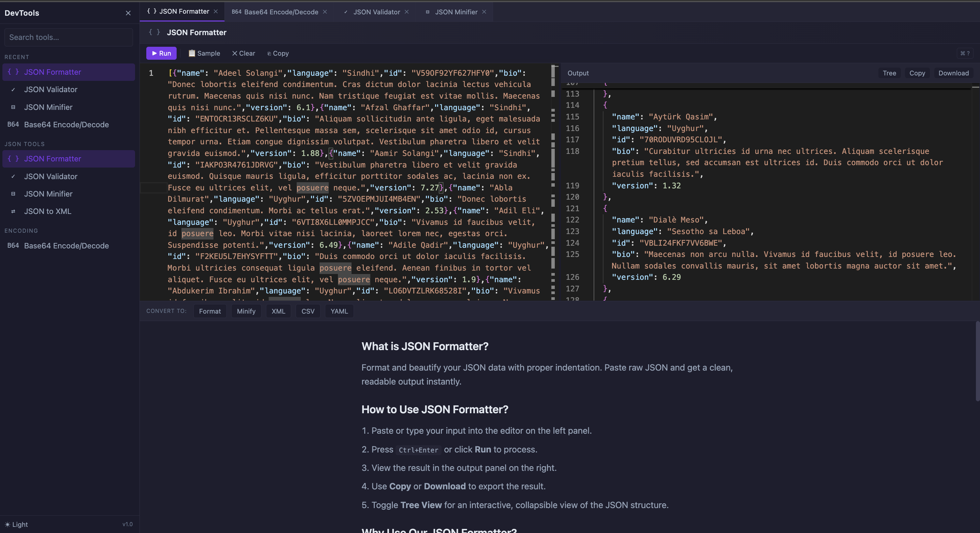Image resolution: width=980 pixels, height=533 pixels.
Task: Run the JSON Formatter
Action: click(x=161, y=53)
